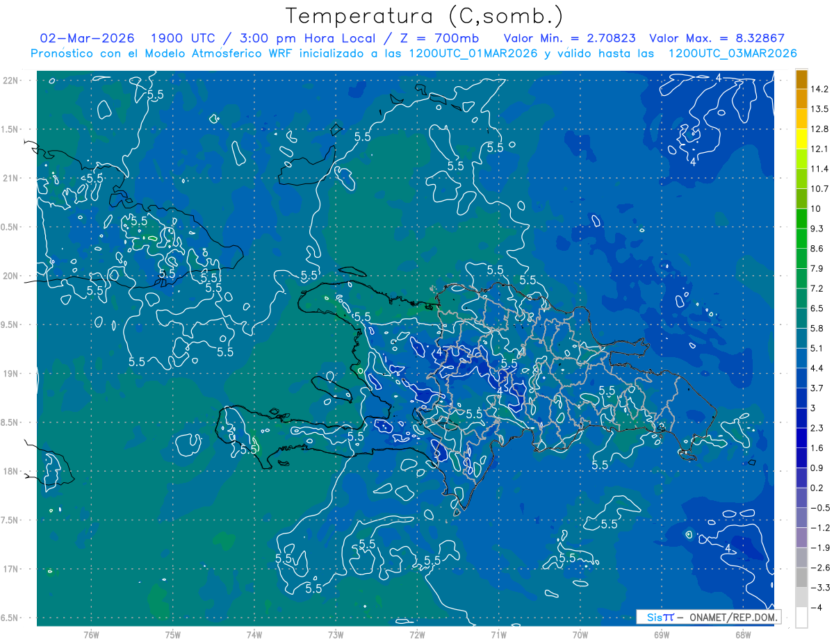This screenshot has width=834, height=644.
Task: Click the orange swatch above 14.2
Action: (x=801, y=79)
